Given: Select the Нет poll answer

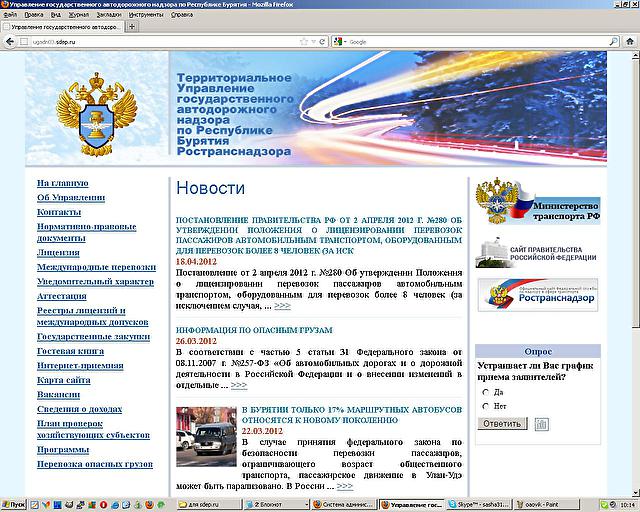Looking at the screenshot, I should pyautogui.click(x=486, y=406).
